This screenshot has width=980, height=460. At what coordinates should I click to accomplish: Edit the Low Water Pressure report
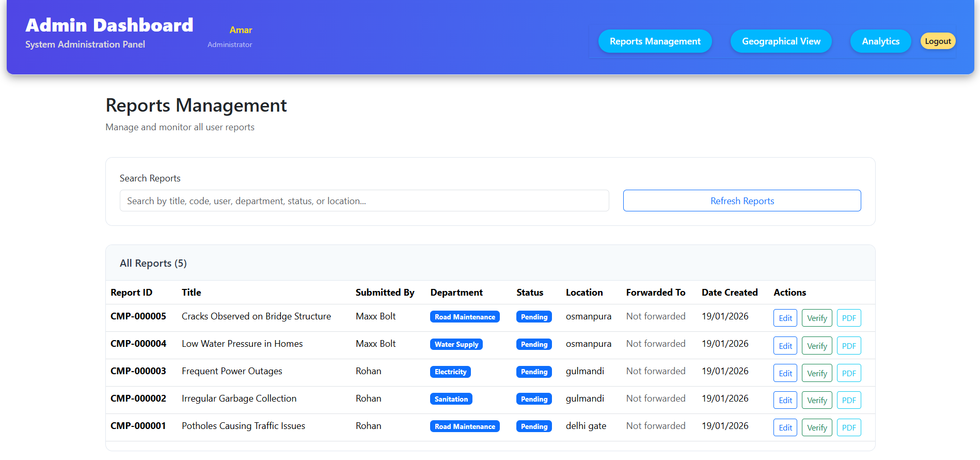(x=785, y=346)
